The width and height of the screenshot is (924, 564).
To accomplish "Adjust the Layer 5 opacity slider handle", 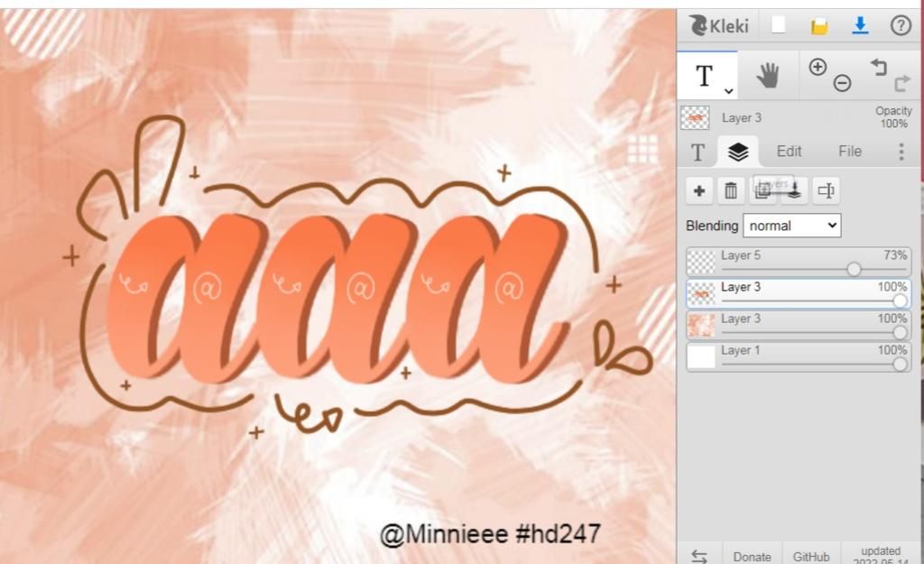I will click(x=854, y=269).
